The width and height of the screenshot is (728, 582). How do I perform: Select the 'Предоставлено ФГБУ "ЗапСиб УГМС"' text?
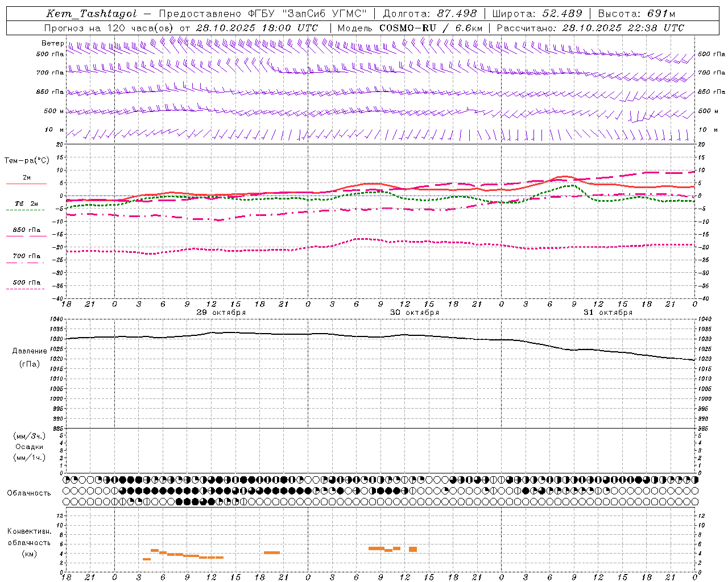coord(263,14)
